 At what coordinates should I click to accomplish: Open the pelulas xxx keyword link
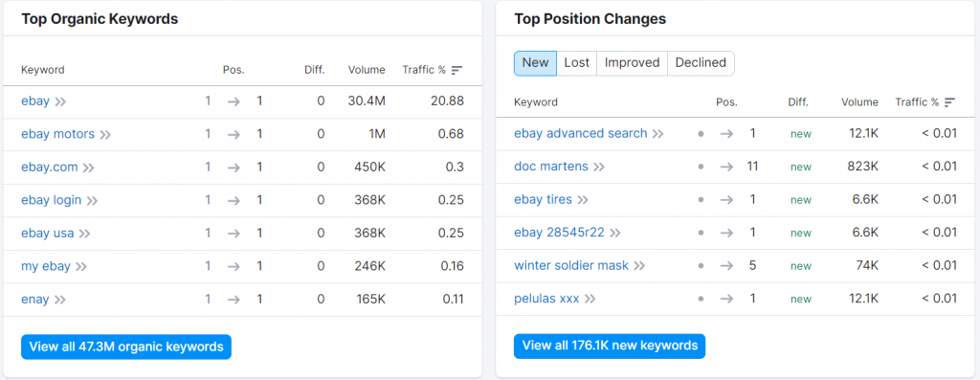point(546,300)
